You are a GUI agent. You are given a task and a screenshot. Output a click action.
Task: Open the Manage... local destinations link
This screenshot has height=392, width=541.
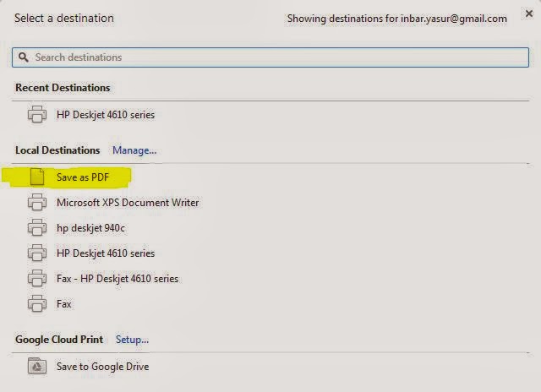coord(134,150)
